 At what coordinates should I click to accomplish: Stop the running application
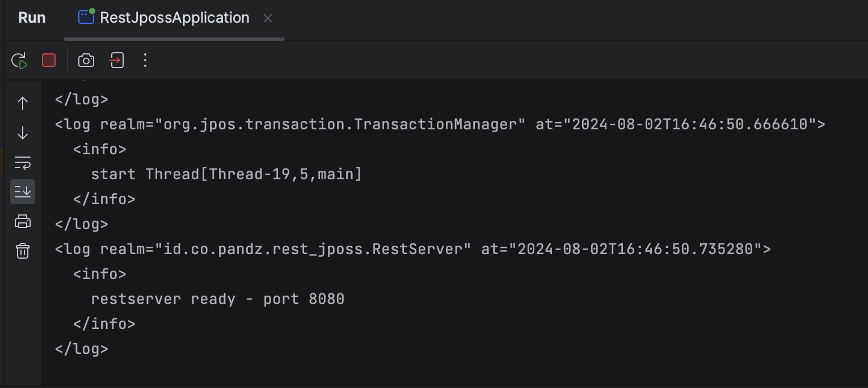click(x=49, y=60)
